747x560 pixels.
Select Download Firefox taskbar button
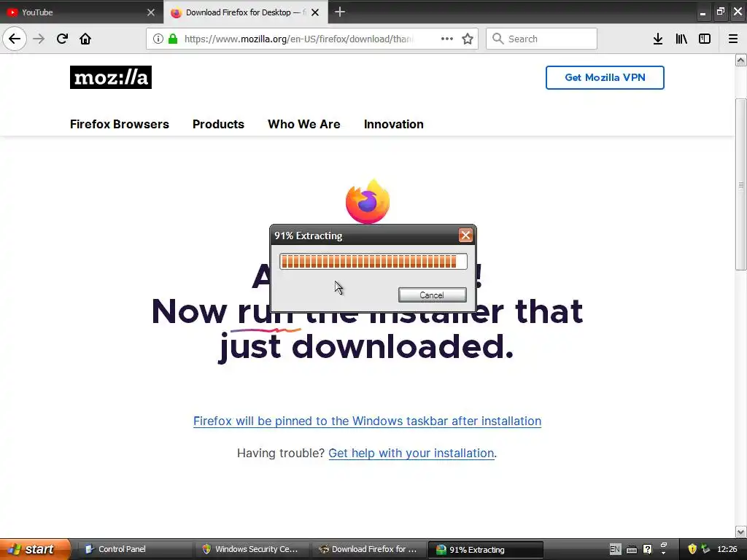pyautogui.click(x=368, y=549)
